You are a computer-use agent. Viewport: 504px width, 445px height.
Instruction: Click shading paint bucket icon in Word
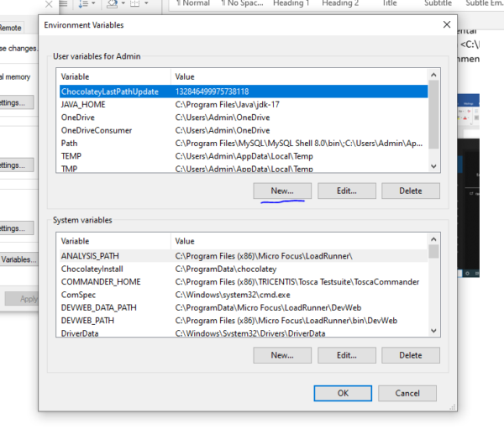(113, 3)
